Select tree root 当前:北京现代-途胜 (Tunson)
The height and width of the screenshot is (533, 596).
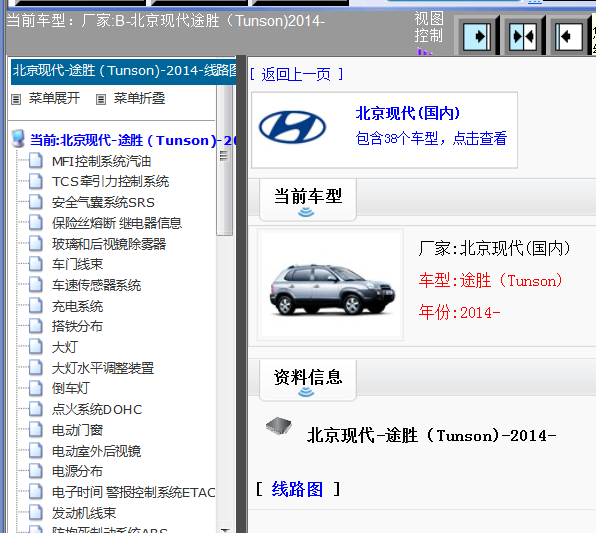coord(133,140)
